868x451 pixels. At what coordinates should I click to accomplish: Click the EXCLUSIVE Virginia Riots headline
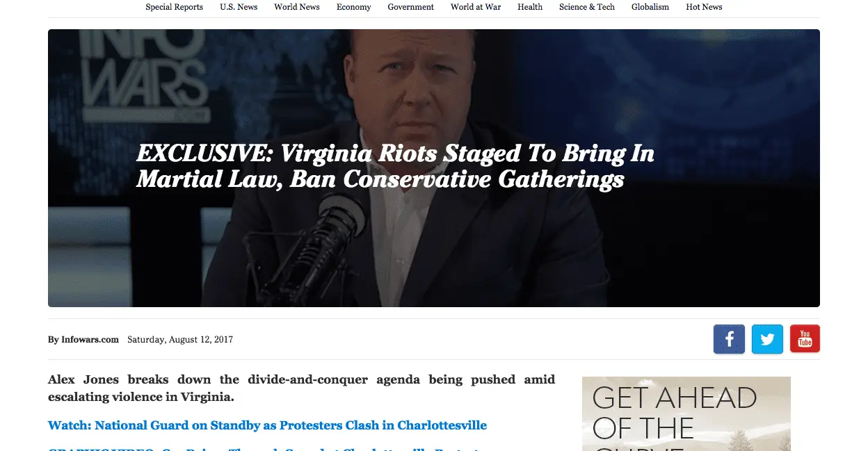[395, 166]
